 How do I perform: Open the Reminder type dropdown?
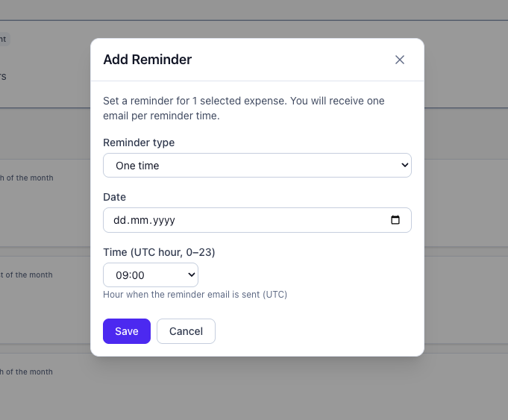click(x=257, y=166)
